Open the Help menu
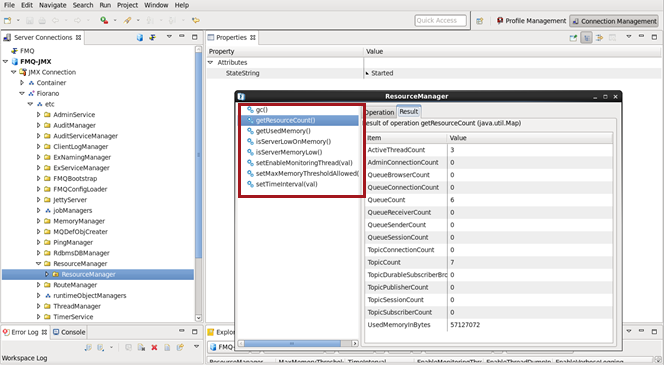 tap(182, 5)
